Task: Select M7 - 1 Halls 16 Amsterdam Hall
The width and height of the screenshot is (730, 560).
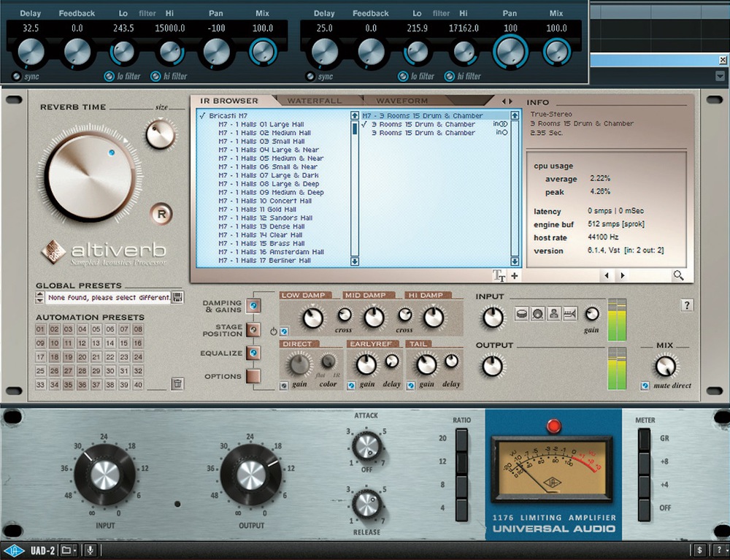Action: click(272, 252)
